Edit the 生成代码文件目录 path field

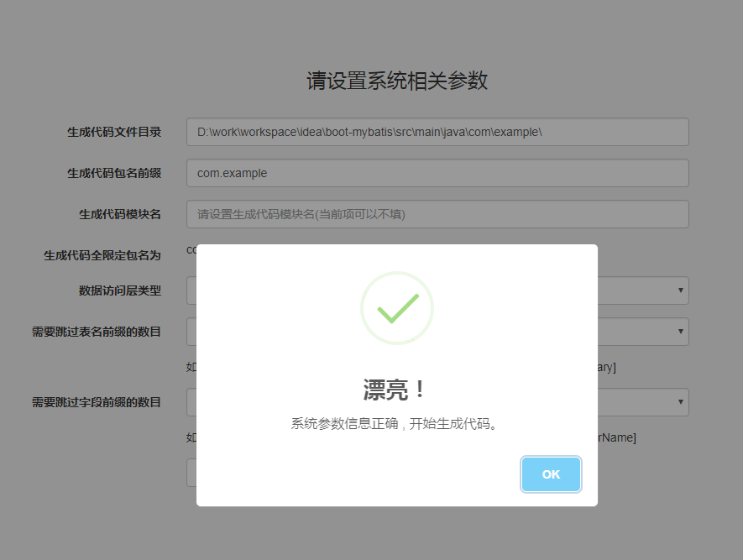437,132
